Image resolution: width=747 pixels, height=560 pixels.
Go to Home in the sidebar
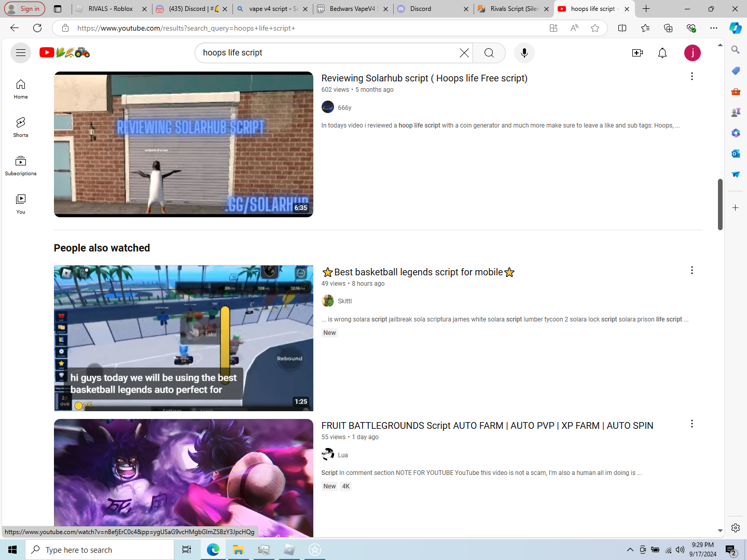[x=21, y=89]
